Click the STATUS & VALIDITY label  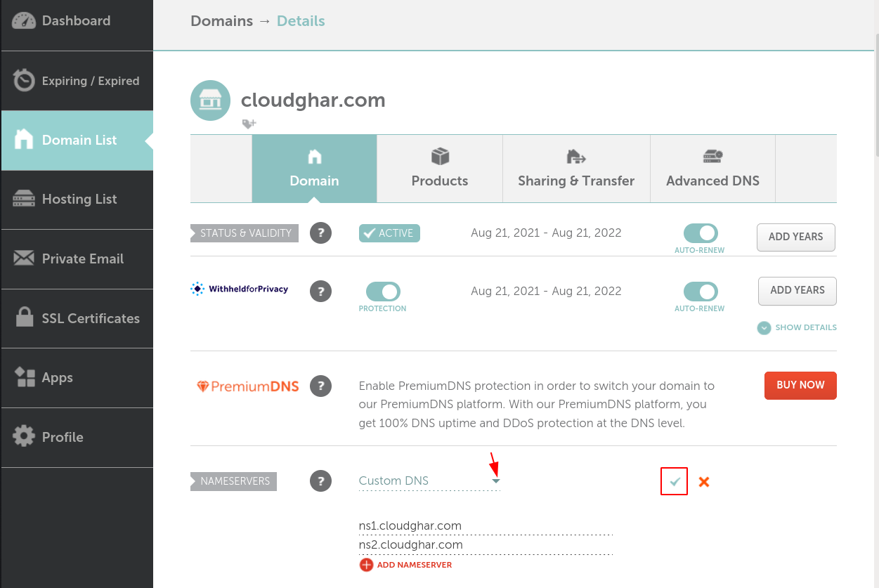point(245,233)
